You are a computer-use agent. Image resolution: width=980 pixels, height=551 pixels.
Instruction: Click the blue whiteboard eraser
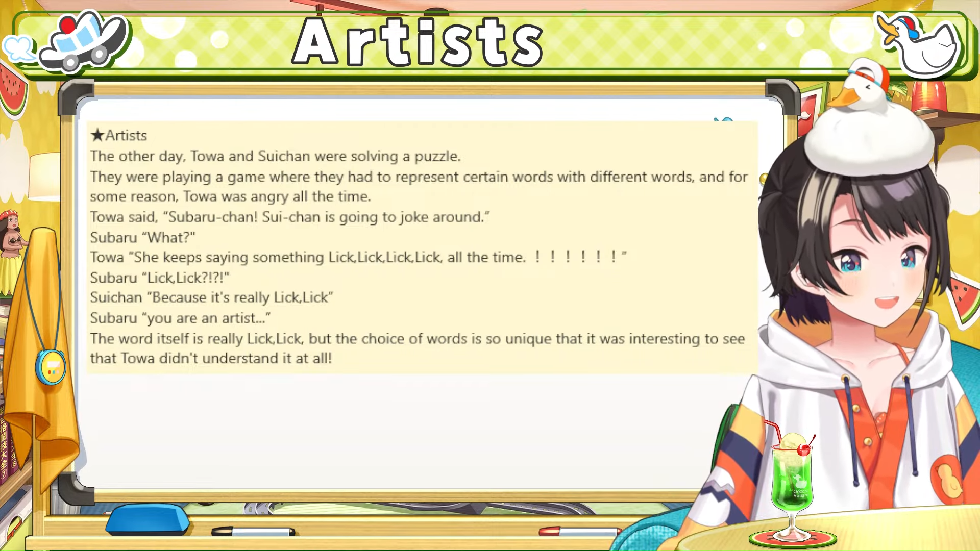pos(148,519)
